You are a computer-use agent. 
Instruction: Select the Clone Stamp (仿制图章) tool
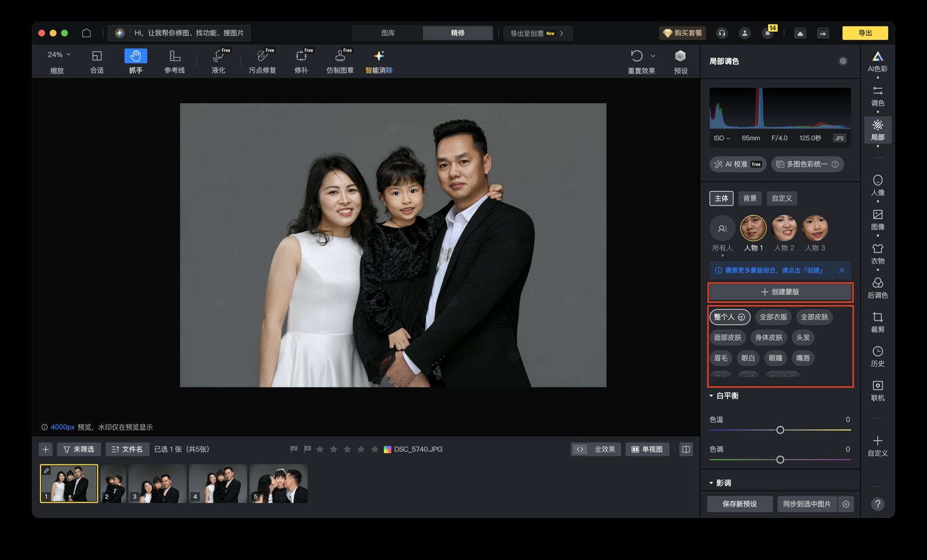click(x=340, y=61)
